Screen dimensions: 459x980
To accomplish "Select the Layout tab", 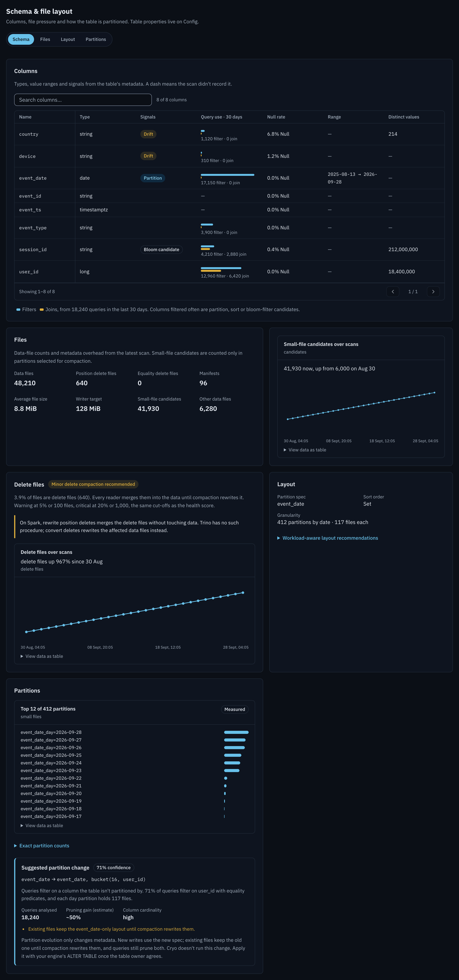I will pyautogui.click(x=68, y=39).
